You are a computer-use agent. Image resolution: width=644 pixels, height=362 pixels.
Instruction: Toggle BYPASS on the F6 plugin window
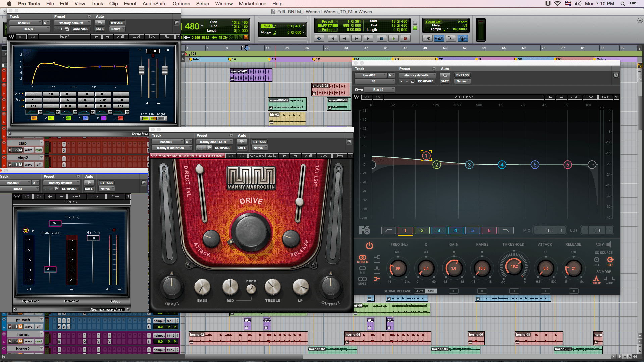coord(462,75)
